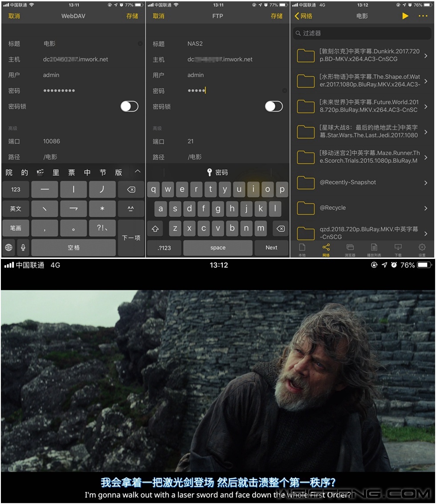Open the Dunkirk folder icon

pos(306,56)
